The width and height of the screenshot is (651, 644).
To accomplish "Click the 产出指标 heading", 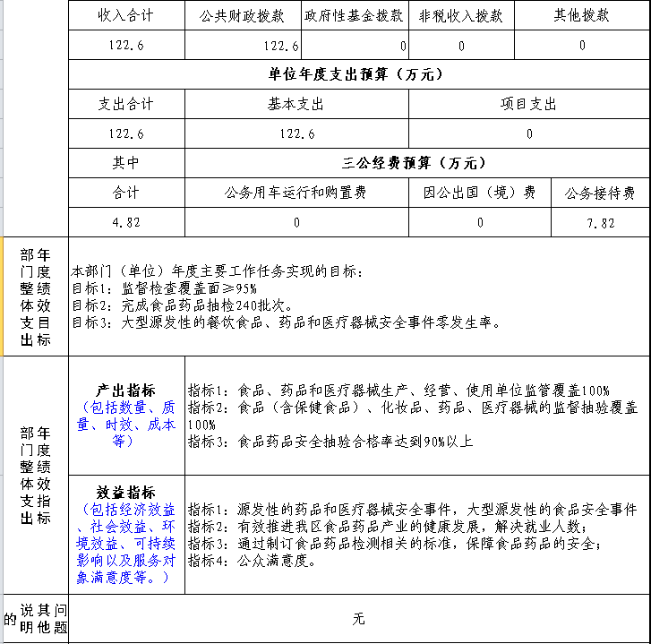I will click(x=126, y=391).
